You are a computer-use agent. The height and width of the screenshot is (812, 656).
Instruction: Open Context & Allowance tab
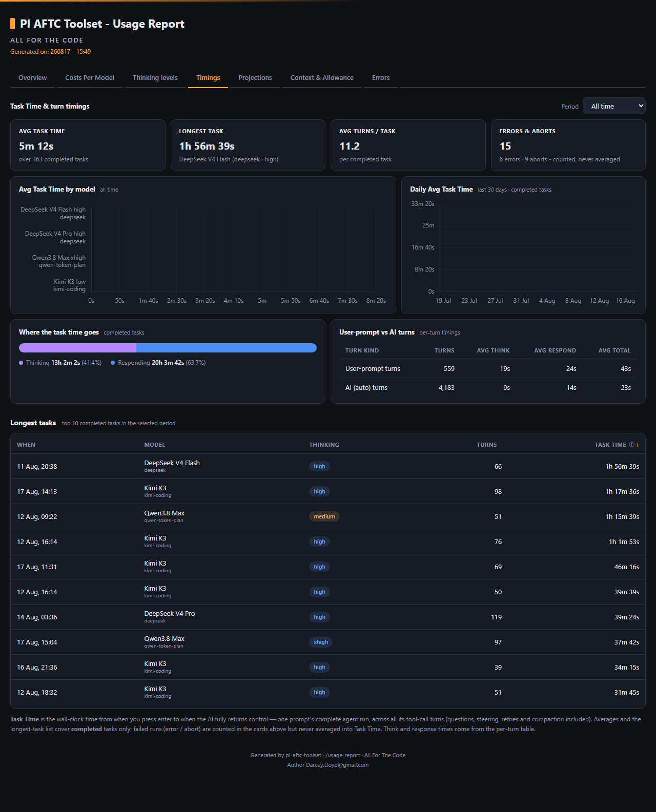(x=322, y=78)
